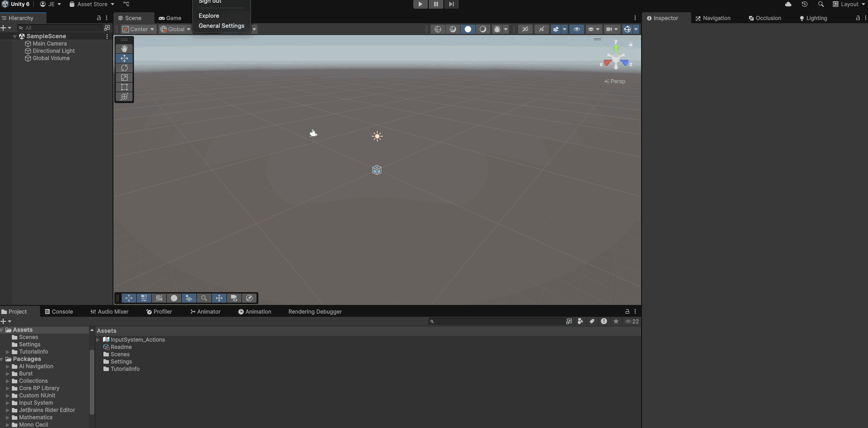Select the Move tool in Scene toolbar

tap(124, 58)
